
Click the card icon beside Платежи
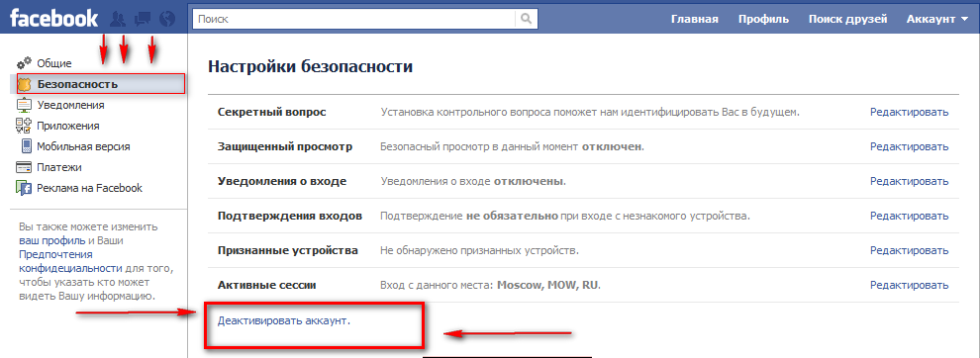pyautogui.click(x=25, y=167)
